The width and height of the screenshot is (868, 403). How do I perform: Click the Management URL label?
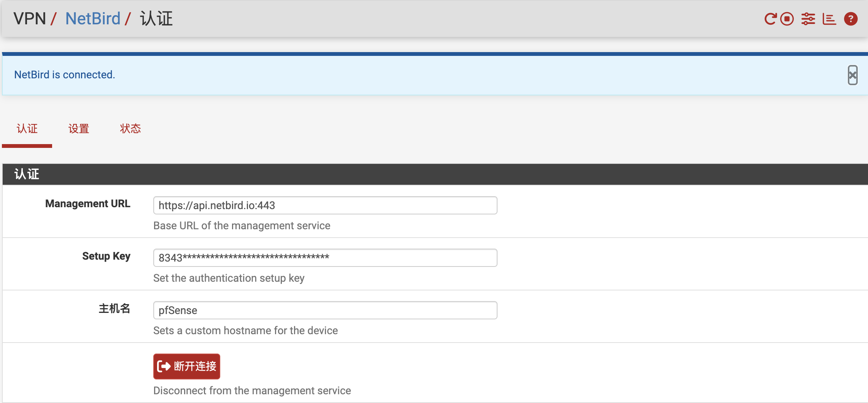pyautogui.click(x=88, y=204)
